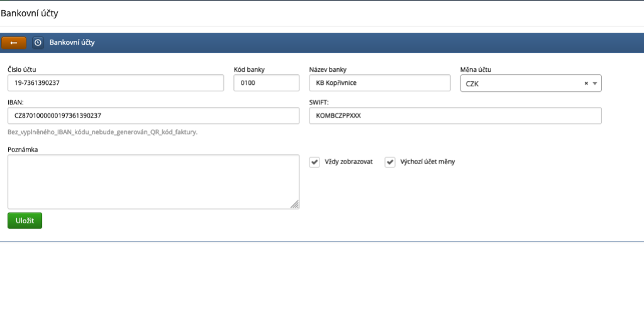Image resolution: width=644 pixels, height=329 pixels.
Task: Grab the note textarea resize handle
Action: (x=295, y=204)
